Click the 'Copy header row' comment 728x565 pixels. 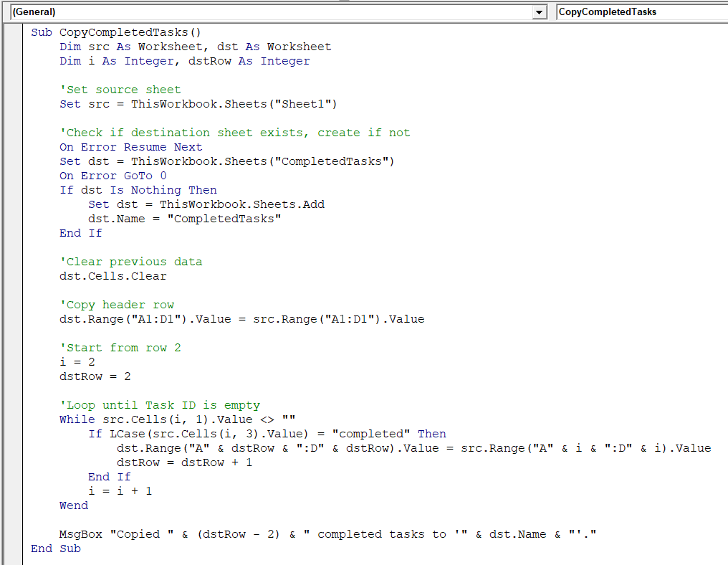point(117,305)
